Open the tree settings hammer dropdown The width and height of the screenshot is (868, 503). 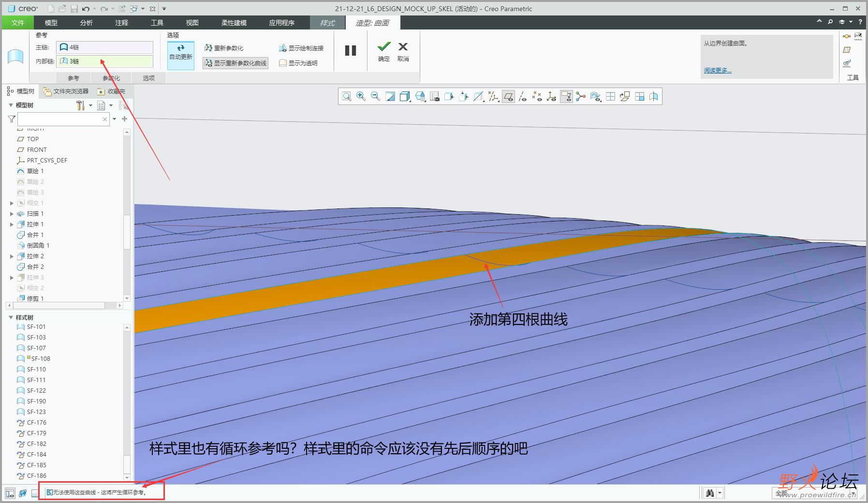(x=84, y=105)
